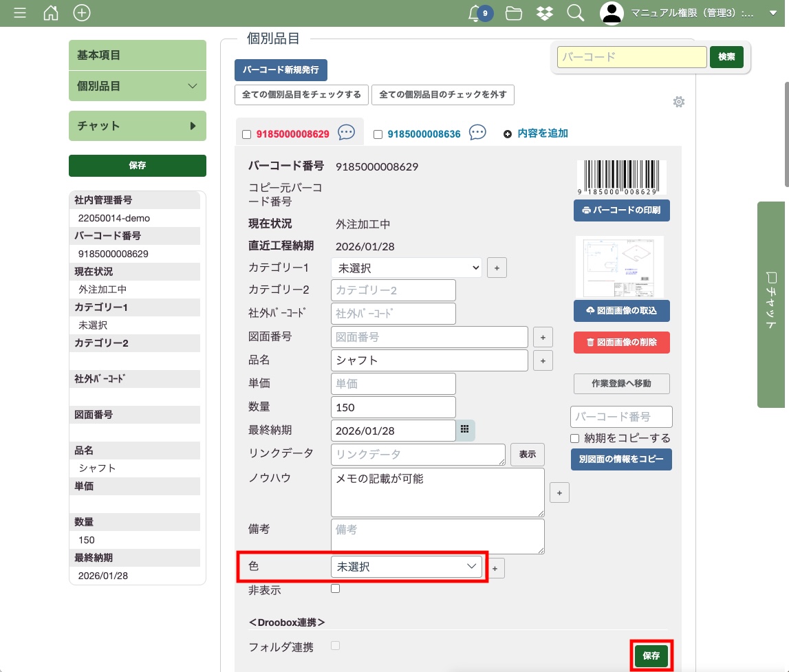The height and width of the screenshot is (672, 789).
Task: Click the magnifying glass search icon
Action: tap(575, 13)
